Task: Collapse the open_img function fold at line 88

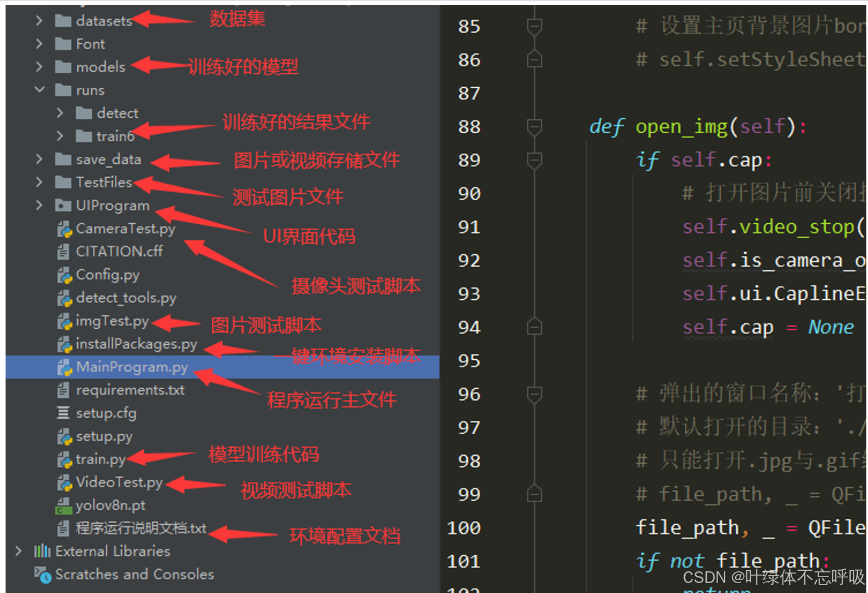Action: 534,127
